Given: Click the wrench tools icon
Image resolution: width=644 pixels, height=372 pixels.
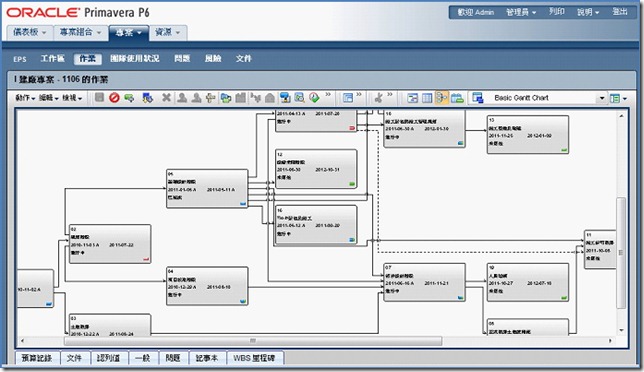Looking at the screenshot, I should pyautogui.click(x=379, y=98).
